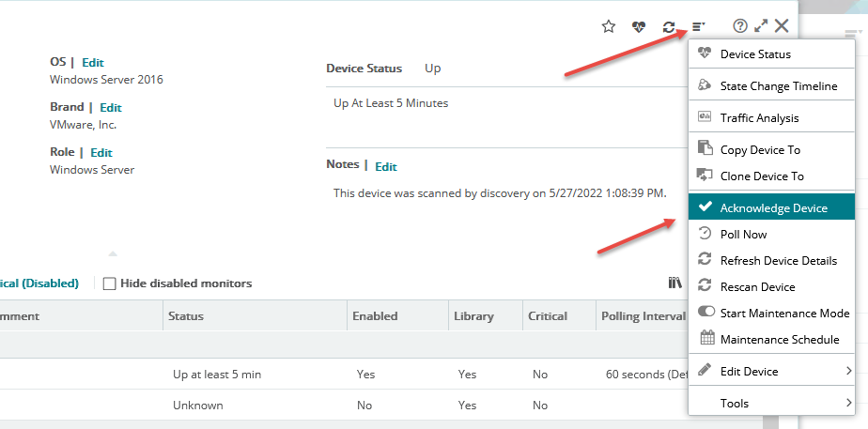
Task: Edit the Brand field
Action: coord(111,107)
